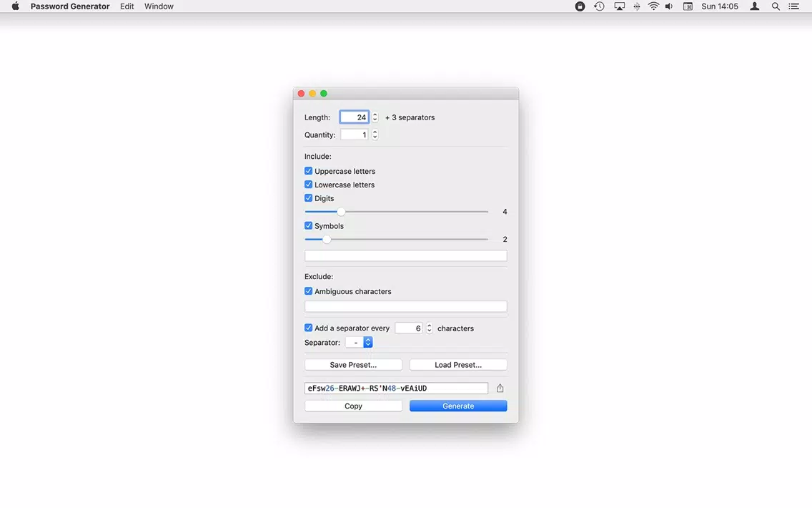Uncheck Lowercase letters
Image resolution: width=812 pixels, height=508 pixels.
[308, 184]
